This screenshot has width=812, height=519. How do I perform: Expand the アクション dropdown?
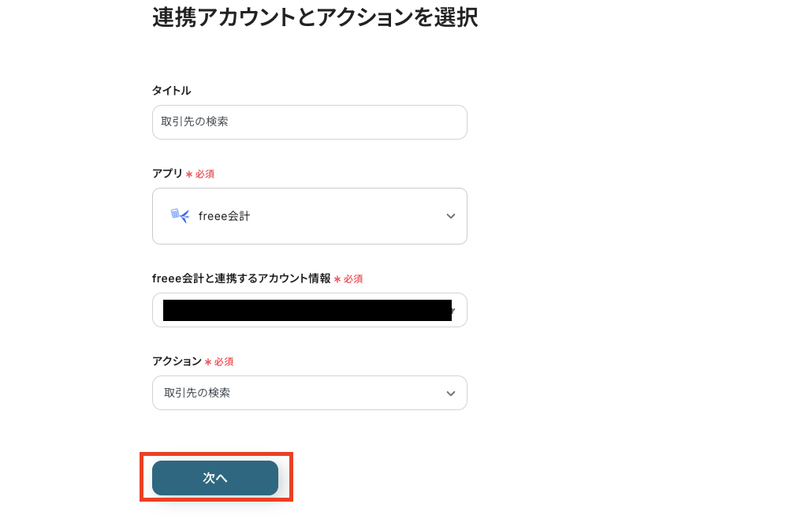click(x=450, y=392)
